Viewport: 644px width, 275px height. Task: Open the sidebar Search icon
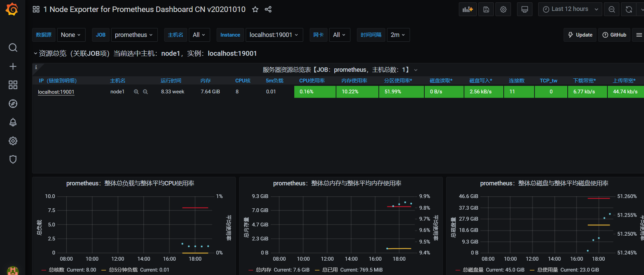coord(13,48)
